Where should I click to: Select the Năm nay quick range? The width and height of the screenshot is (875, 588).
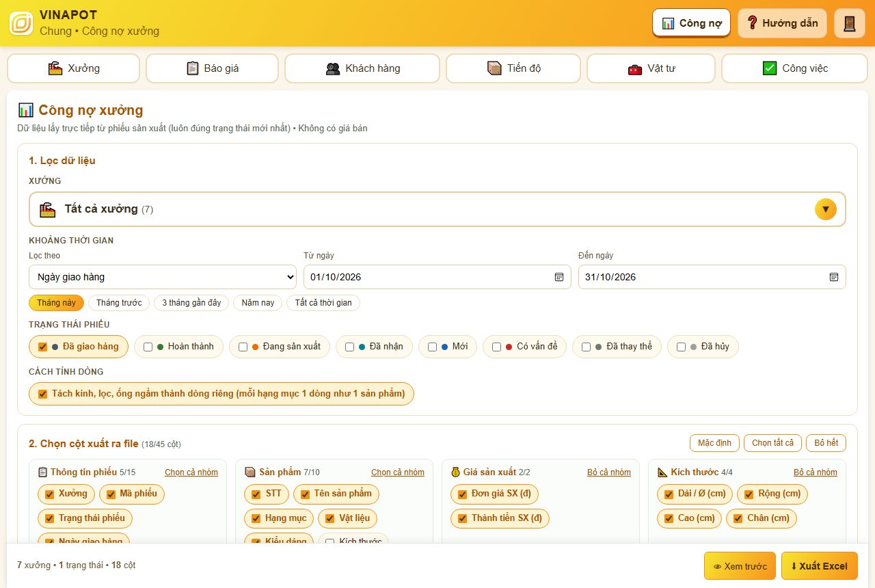click(x=258, y=303)
